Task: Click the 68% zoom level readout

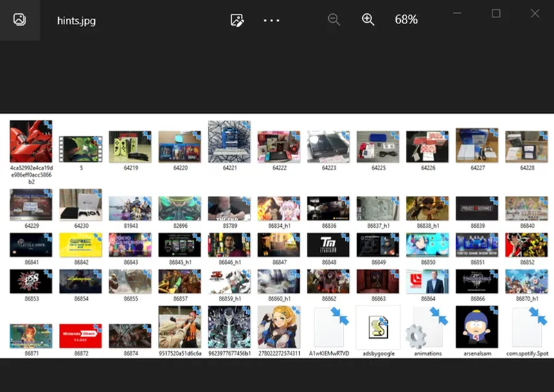Action: (x=406, y=19)
